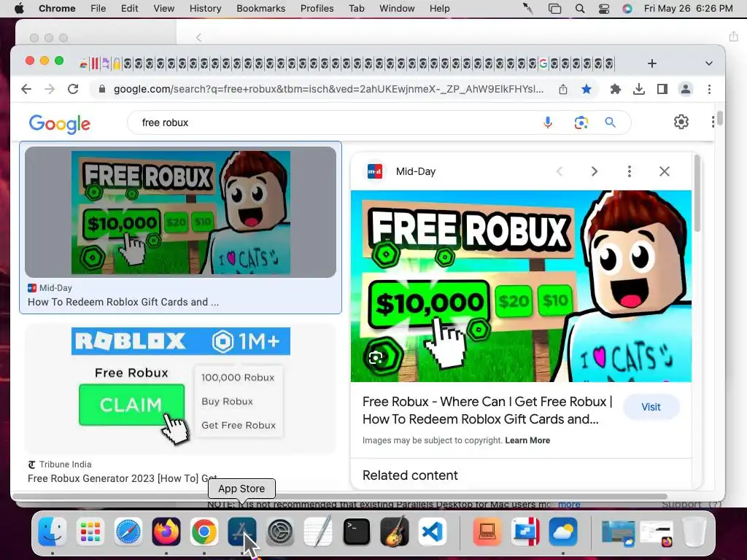This screenshot has width=747, height=560.
Task: Search inside image with Lens overlay icon
Action: (x=376, y=357)
